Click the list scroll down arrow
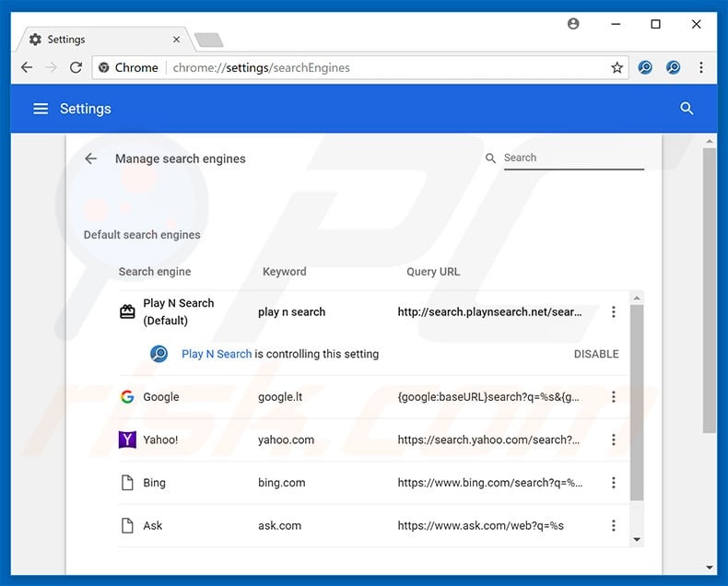The width and height of the screenshot is (728, 586). click(x=637, y=540)
